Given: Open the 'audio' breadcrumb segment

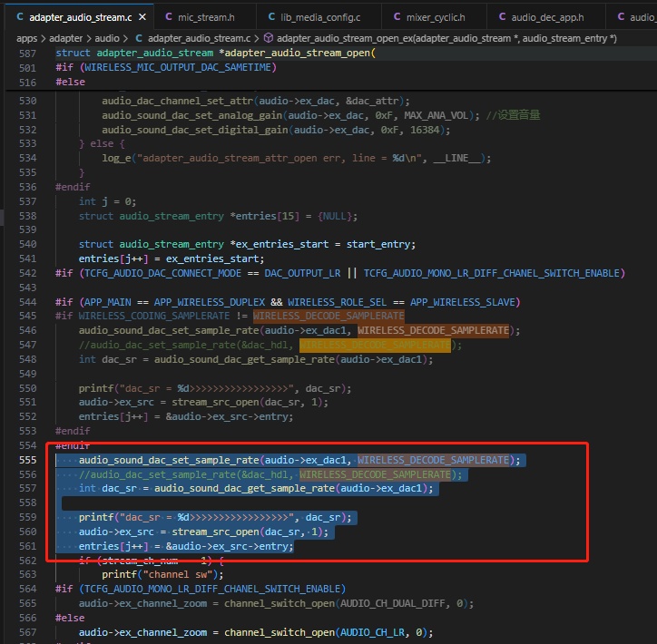Looking at the screenshot, I should click(x=107, y=38).
